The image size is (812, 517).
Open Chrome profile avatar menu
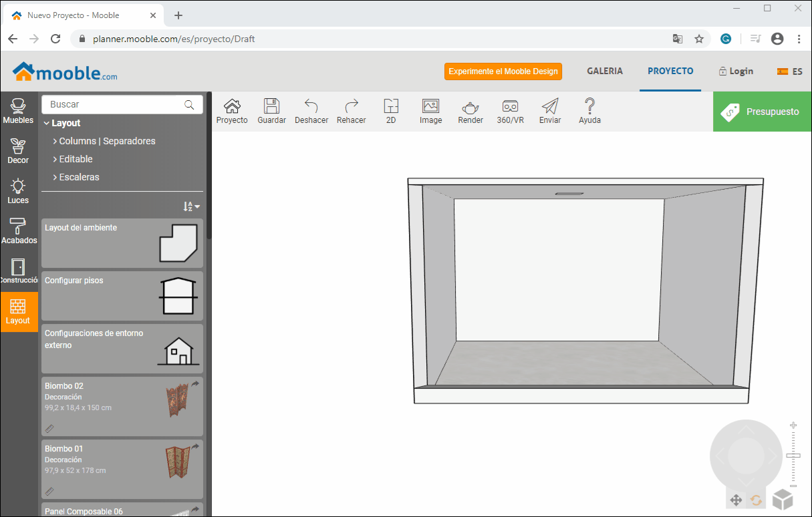[777, 39]
